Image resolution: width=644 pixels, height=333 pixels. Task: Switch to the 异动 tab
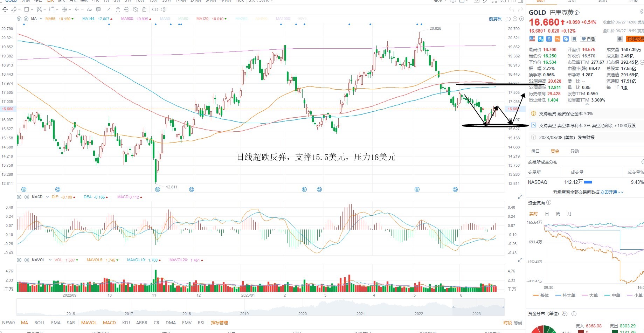click(x=575, y=151)
